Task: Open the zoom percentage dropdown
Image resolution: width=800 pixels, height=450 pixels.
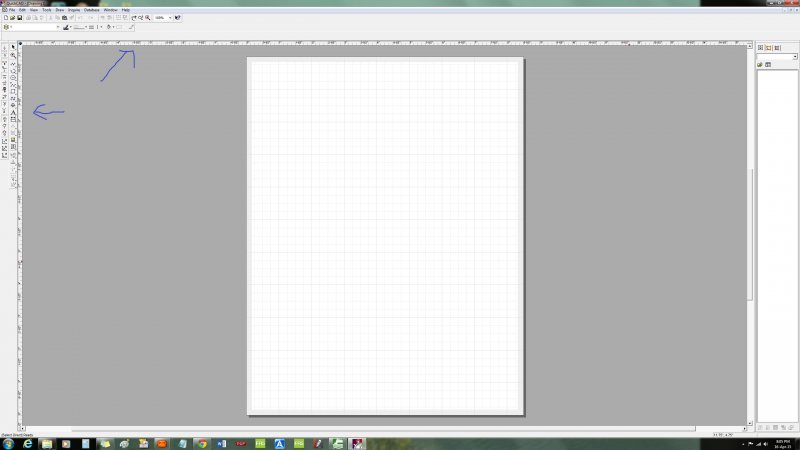Action: click(170, 18)
